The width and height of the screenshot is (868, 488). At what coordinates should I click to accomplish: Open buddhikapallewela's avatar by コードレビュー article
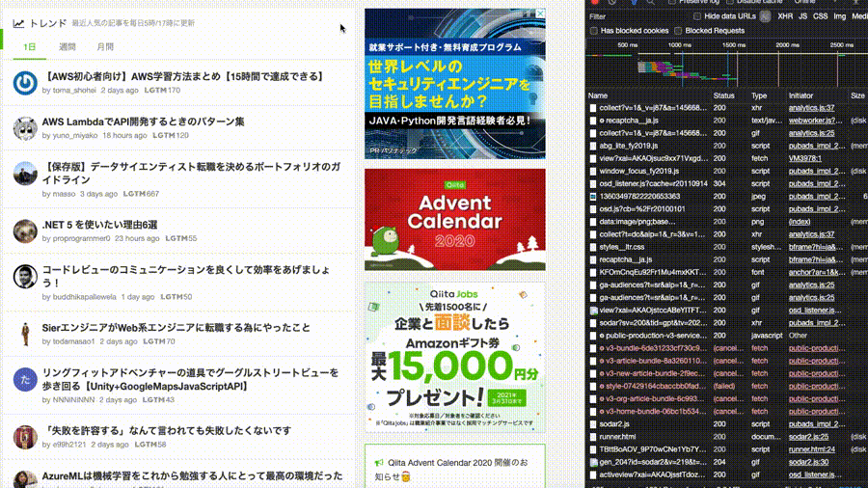25,276
